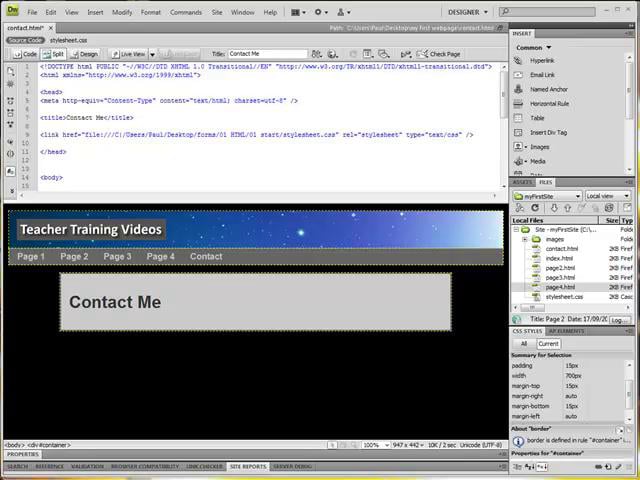Refresh the Files panel

click(535, 208)
